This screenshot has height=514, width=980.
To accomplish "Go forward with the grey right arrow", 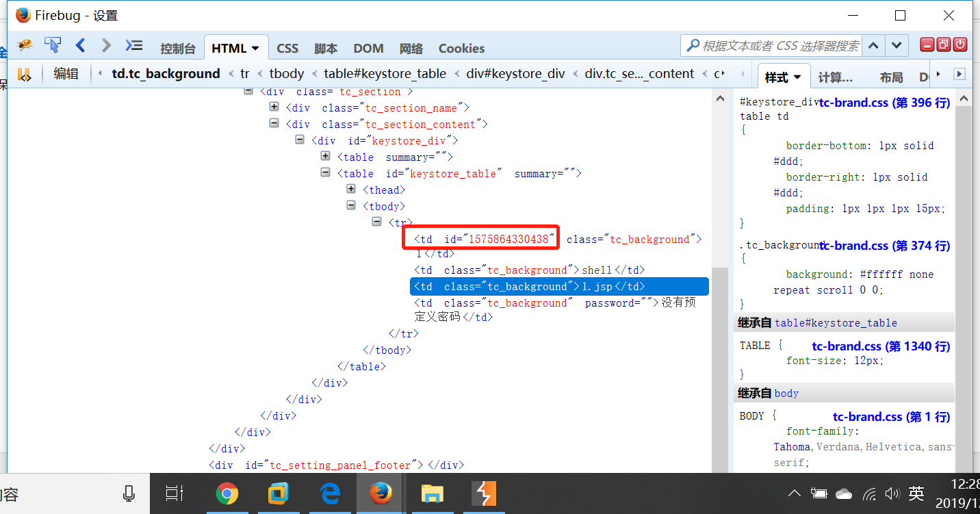I will tap(106, 45).
